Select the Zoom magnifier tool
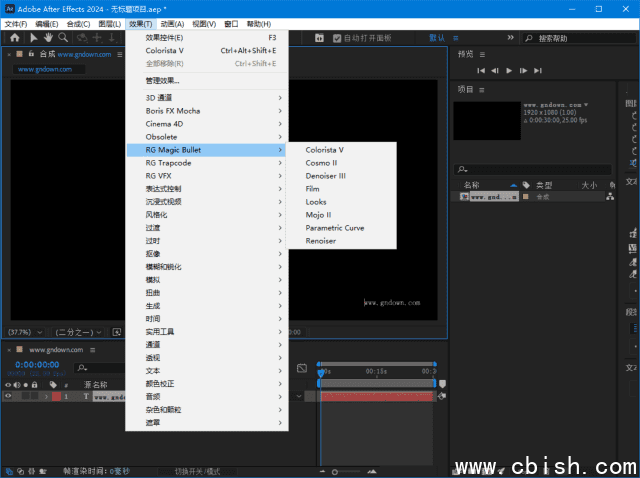The width and height of the screenshot is (640, 478). (62, 38)
